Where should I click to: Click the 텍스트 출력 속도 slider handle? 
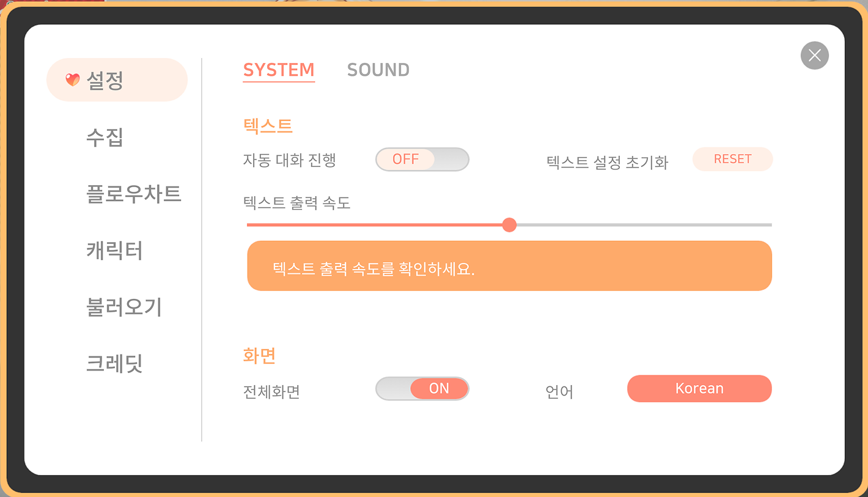click(x=509, y=225)
